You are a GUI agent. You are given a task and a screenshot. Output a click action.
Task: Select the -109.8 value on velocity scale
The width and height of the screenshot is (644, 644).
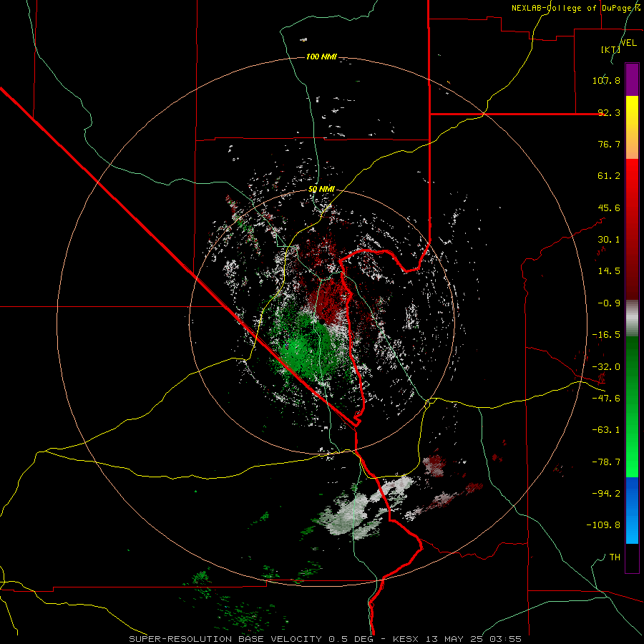pyautogui.click(x=603, y=525)
